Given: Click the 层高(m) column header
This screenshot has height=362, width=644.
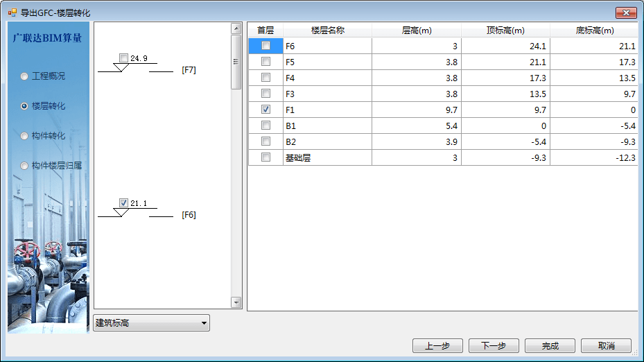Looking at the screenshot, I should point(417,31).
